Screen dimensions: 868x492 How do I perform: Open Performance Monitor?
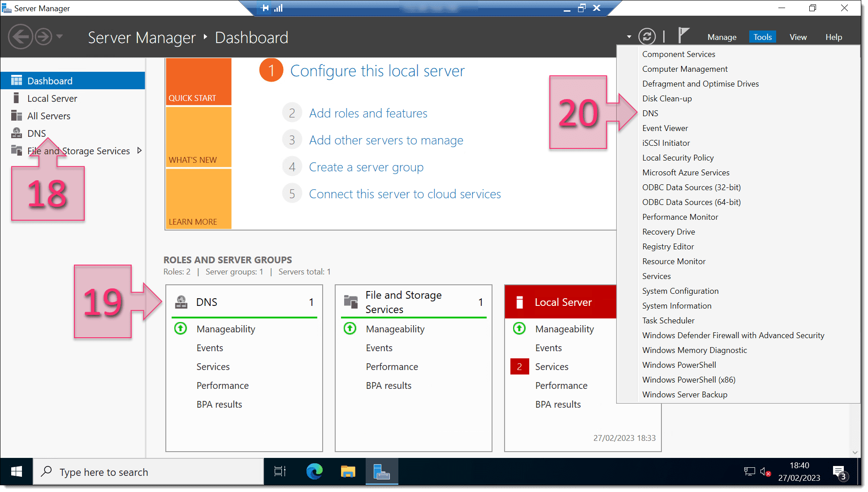coord(680,217)
